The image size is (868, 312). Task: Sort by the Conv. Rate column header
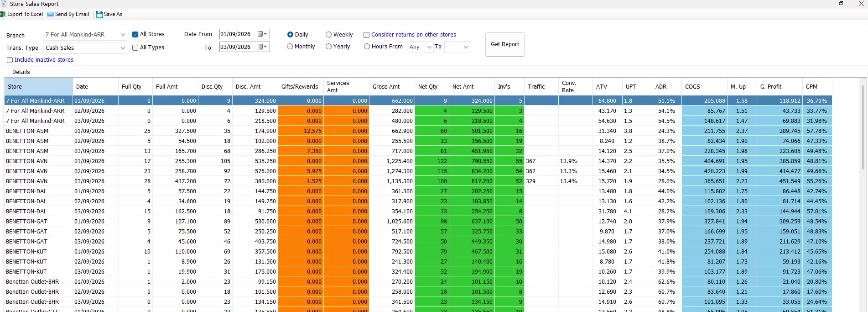point(576,87)
